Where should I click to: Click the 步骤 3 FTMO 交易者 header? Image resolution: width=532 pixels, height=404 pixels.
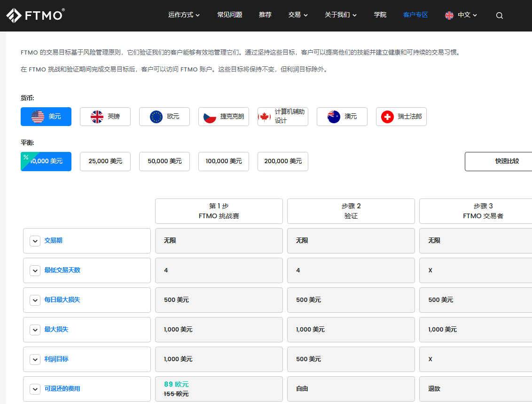[476, 211]
